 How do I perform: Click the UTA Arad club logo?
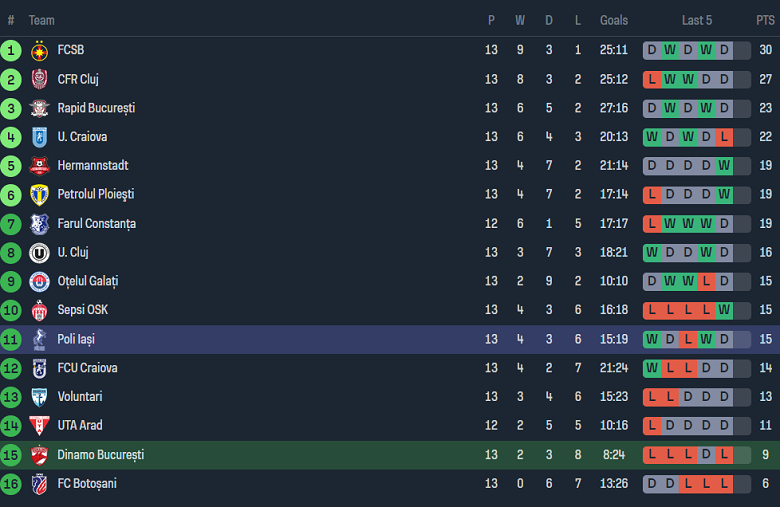coord(39,426)
